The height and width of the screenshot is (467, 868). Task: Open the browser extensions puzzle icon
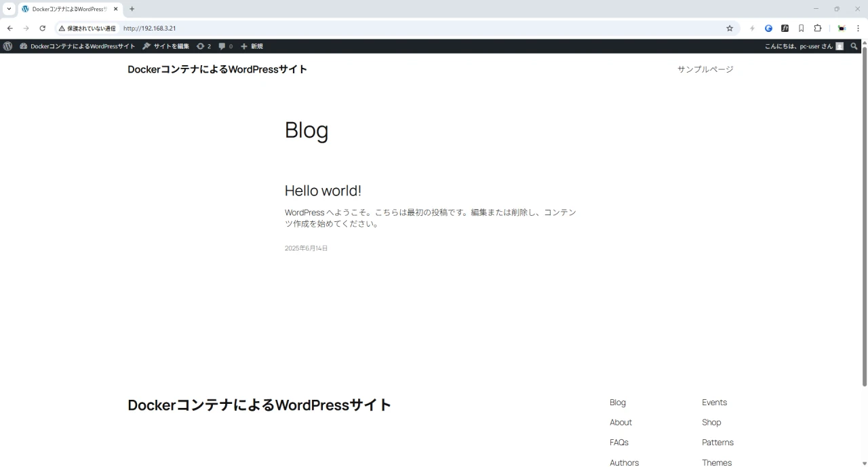817,29
